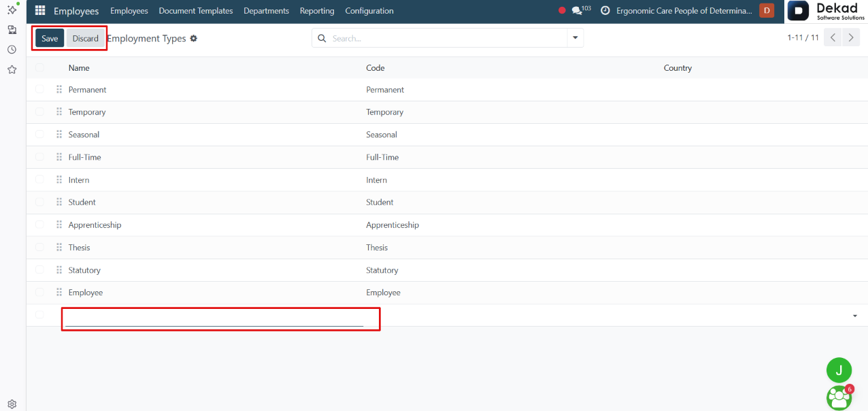Viewport: 868px width, 411px height.
Task: Open the user avatar D menu
Action: pos(767,10)
